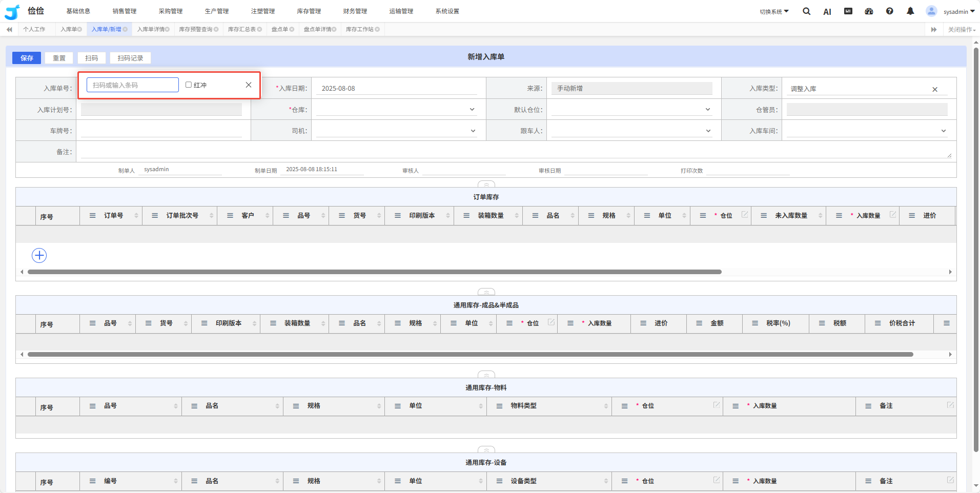Click the 保存 button
This screenshot has width=980, height=493.
(27, 58)
